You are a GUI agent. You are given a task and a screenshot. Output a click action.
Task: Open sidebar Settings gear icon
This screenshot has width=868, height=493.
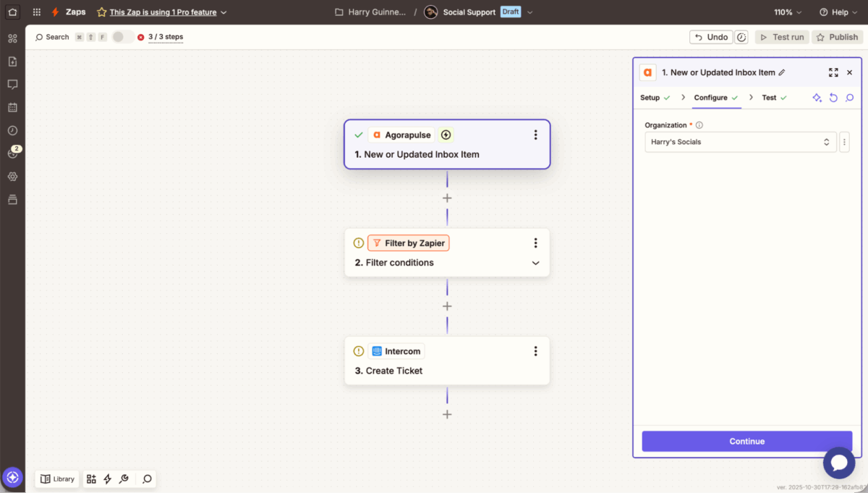[x=12, y=176]
